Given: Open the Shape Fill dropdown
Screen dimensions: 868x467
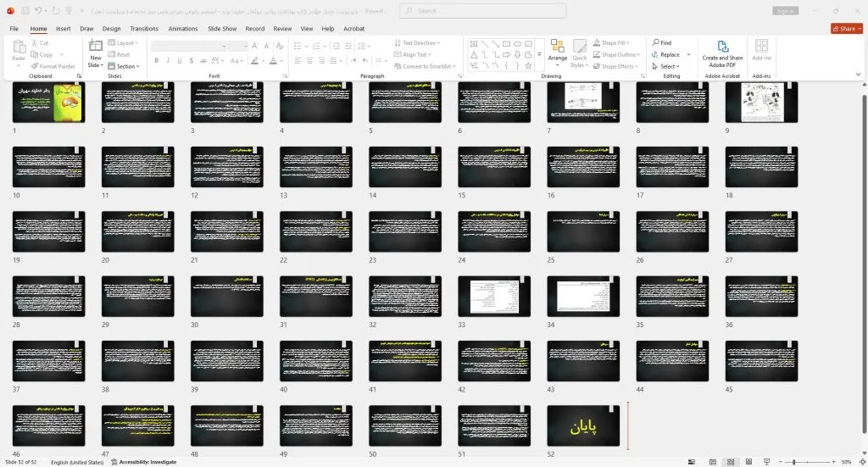Looking at the screenshot, I should point(611,42).
